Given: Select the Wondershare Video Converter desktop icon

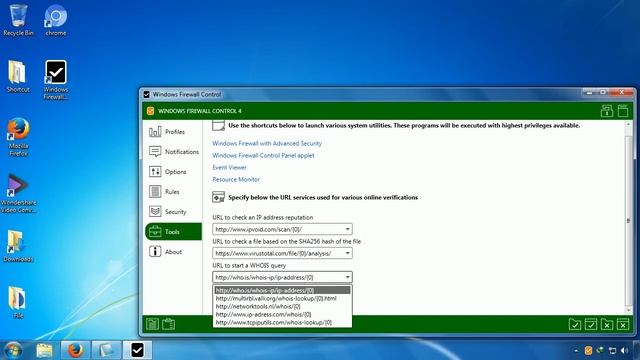Looking at the screenshot, I should (x=18, y=193).
